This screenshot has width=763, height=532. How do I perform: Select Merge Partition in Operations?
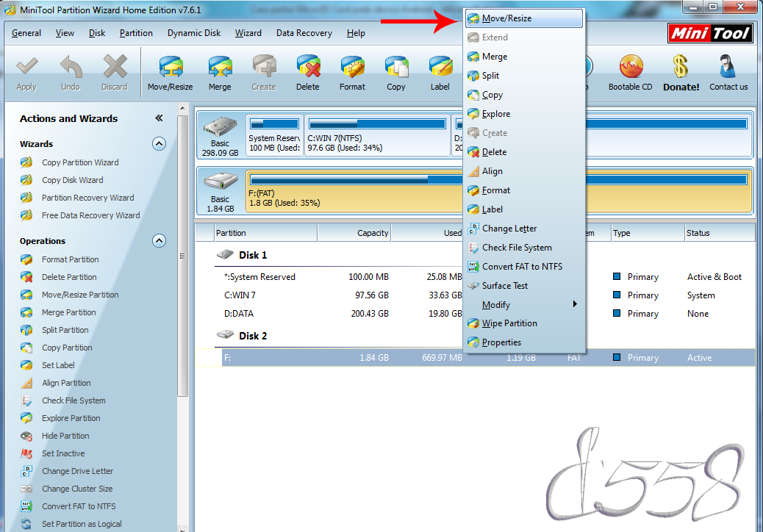coord(68,312)
